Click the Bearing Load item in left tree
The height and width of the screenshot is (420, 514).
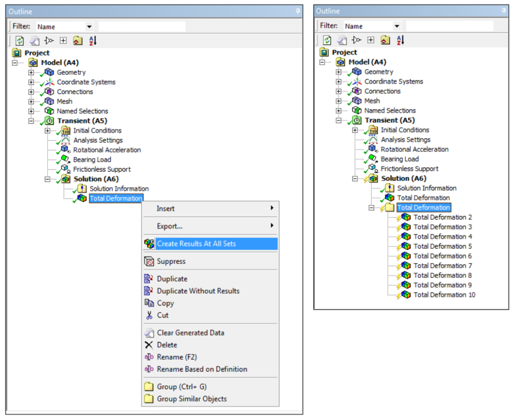92,160
